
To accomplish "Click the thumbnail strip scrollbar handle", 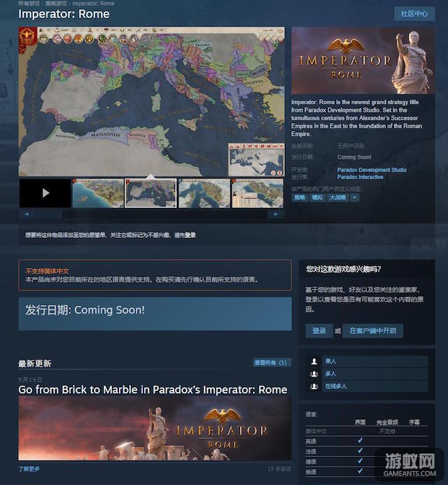I will (48, 214).
